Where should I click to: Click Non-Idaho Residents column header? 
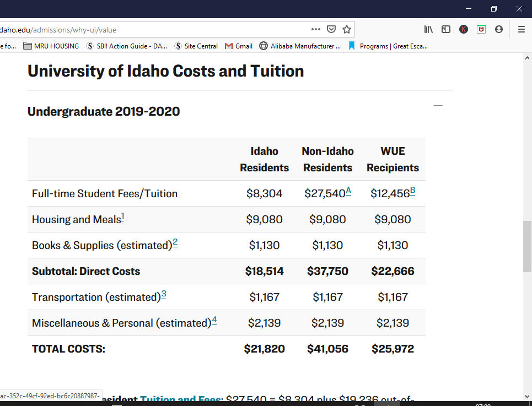pyautogui.click(x=328, y=159)
